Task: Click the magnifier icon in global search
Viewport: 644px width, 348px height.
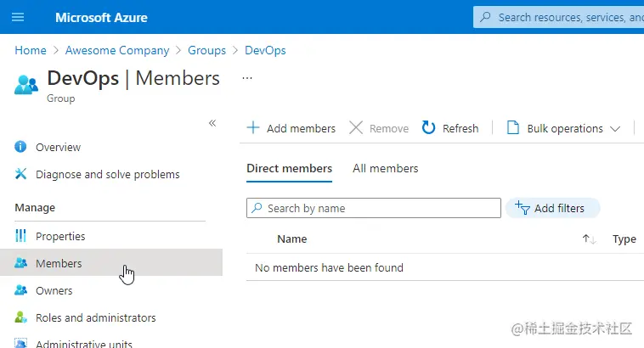Action: click(485, 17)
